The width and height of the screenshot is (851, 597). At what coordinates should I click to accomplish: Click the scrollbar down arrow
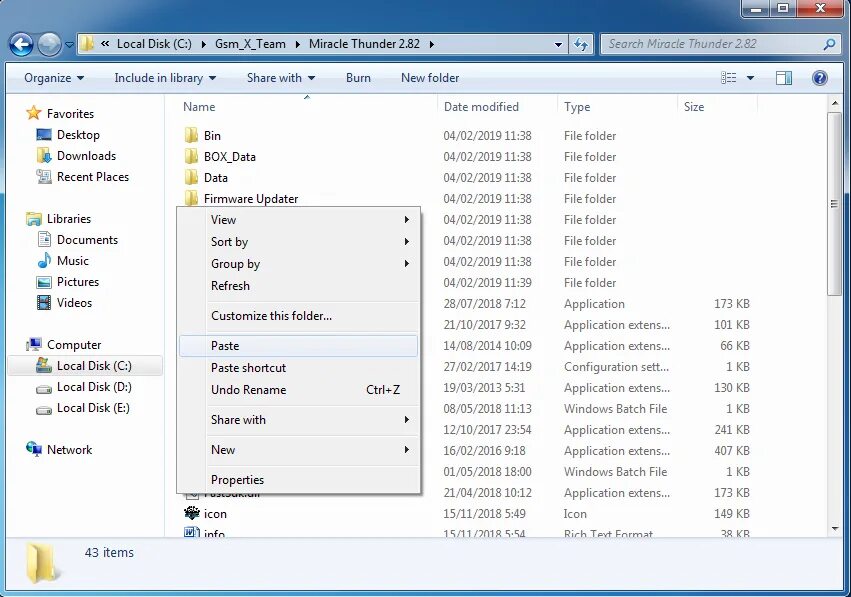pyautogui.click(x=834, y=528)
